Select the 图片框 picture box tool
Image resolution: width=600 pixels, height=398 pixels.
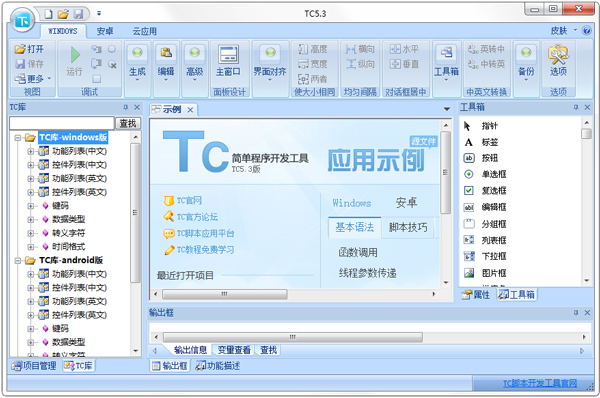(485, 273)
